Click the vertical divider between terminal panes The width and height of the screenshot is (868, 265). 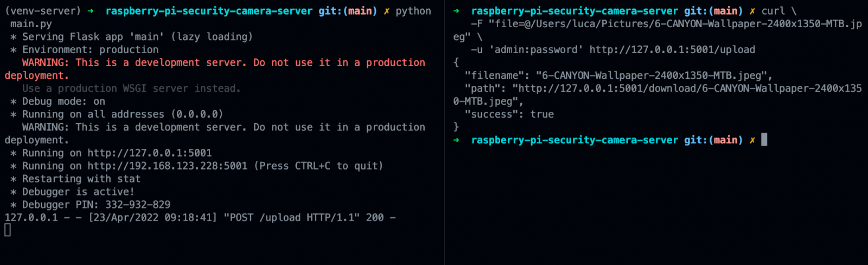(444, 132)
